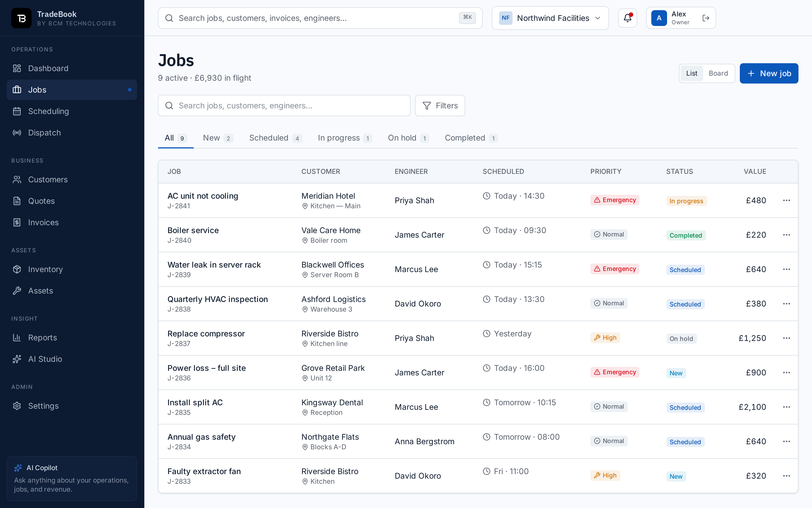Click the Normal priority badge on Boiler service
Screen dimensions: 812x508
[609, 235]
